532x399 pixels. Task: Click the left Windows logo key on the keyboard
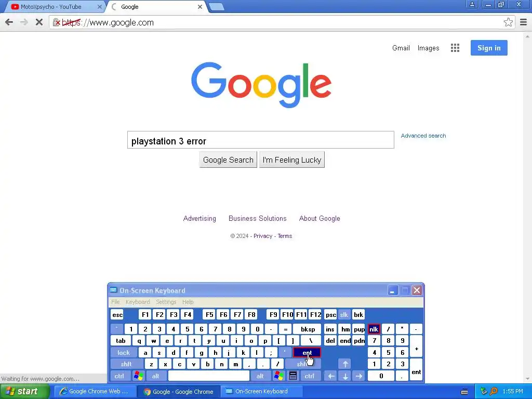point(138,376)
